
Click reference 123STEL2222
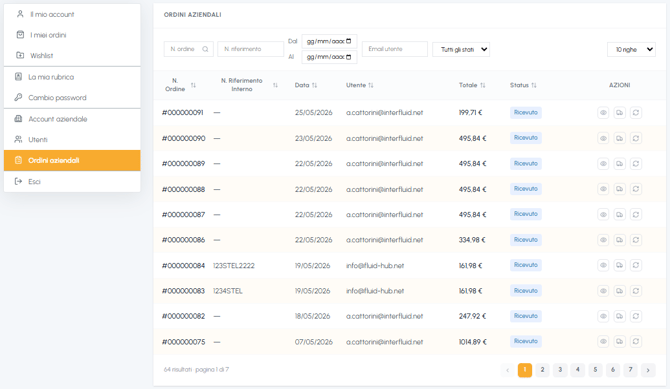[234, 265]
